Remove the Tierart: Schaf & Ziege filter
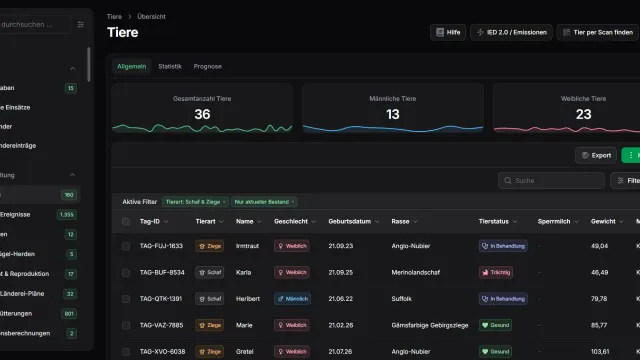Screen dimensions: 640x360 [x=224, y=202]
